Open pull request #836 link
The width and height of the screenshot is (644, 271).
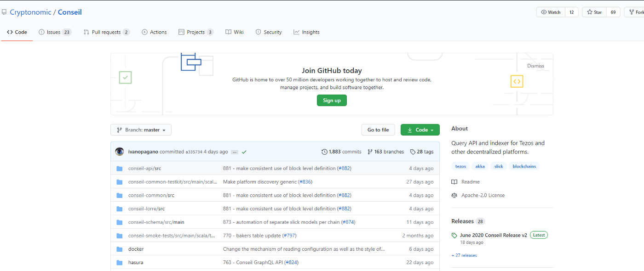305,182
